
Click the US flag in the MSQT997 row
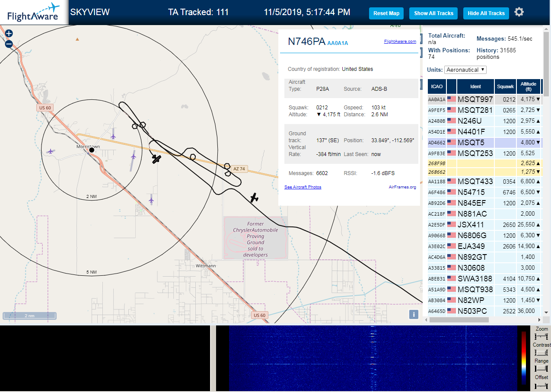click(x=452, y=99)
